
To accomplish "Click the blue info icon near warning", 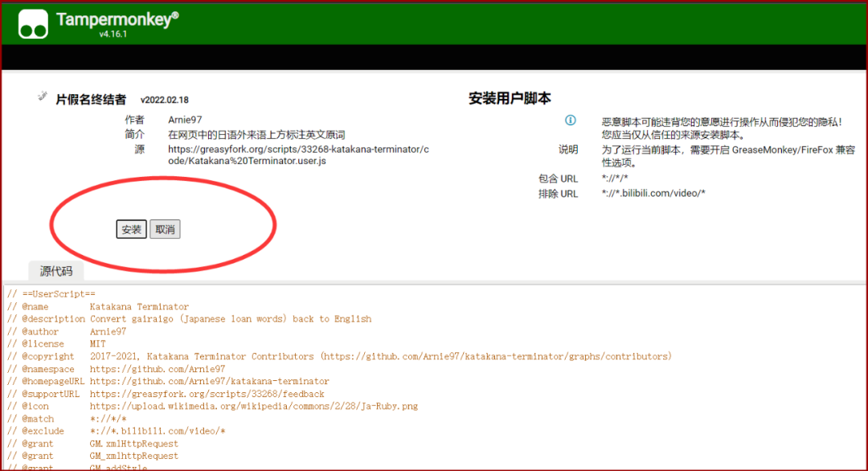I will point(570,120).
